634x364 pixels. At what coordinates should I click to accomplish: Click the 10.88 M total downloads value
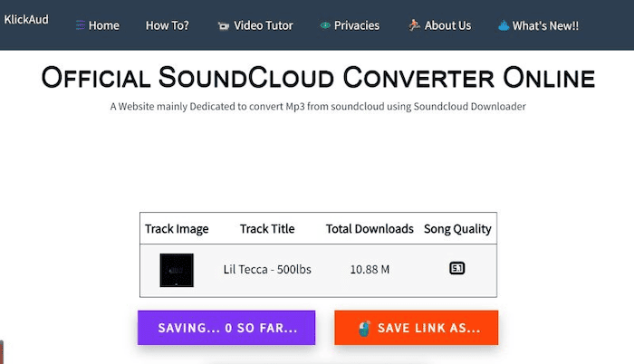[370, 270]
